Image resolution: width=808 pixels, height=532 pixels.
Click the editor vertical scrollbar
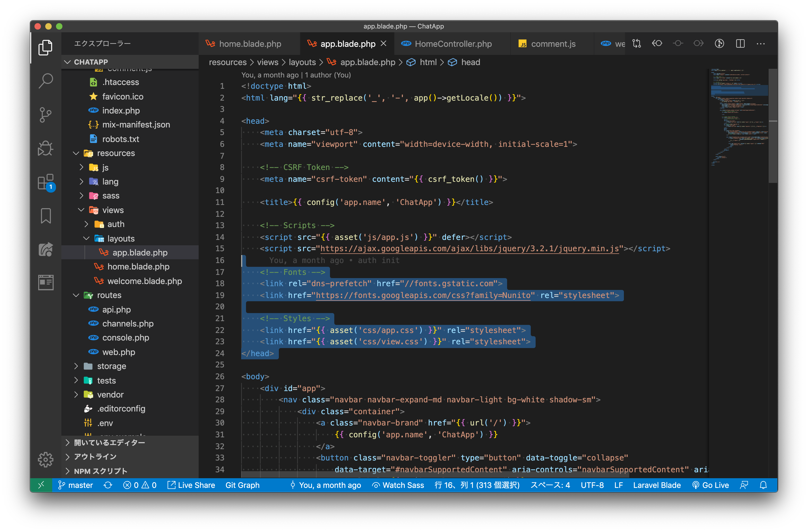773,126
